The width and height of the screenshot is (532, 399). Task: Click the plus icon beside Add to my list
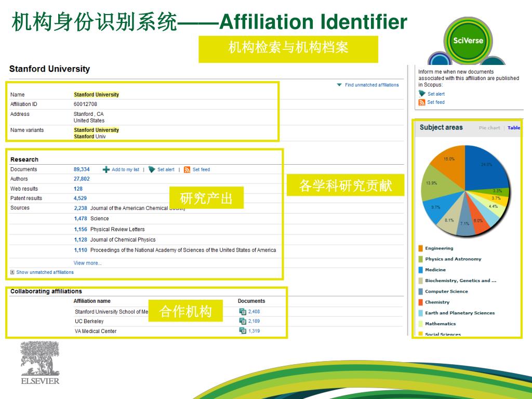(106, 169)
